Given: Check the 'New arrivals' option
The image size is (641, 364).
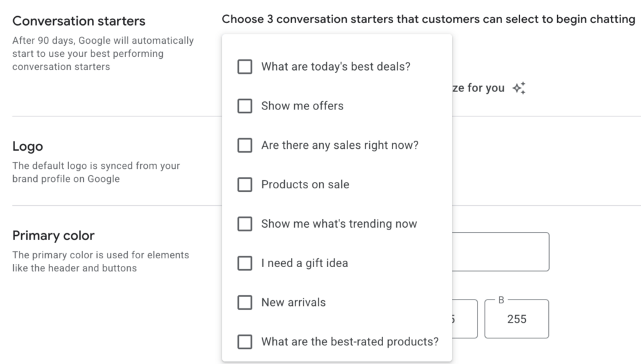Looking at the screenshot, I should 245,302.
